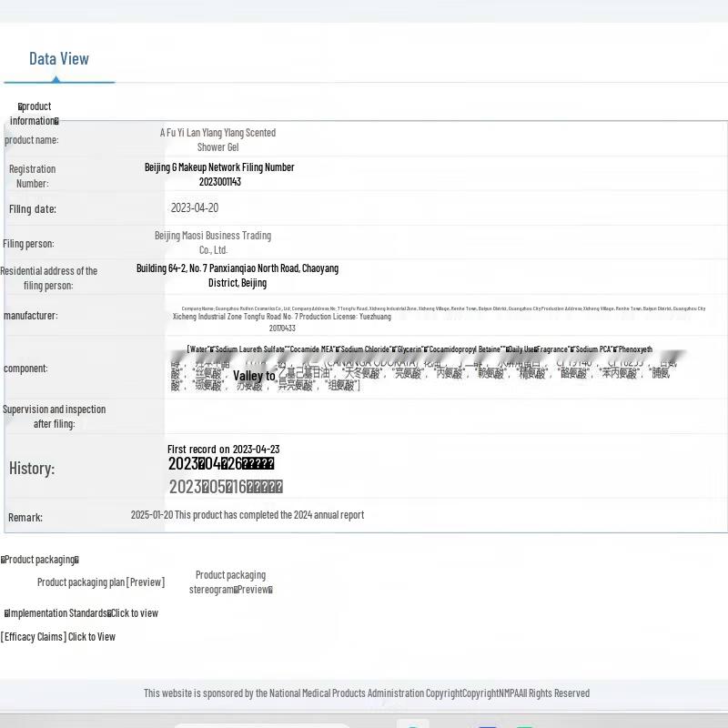Select filing person Beijing Maosi Business Trading

pyautogui.click(x=212, y=242)
